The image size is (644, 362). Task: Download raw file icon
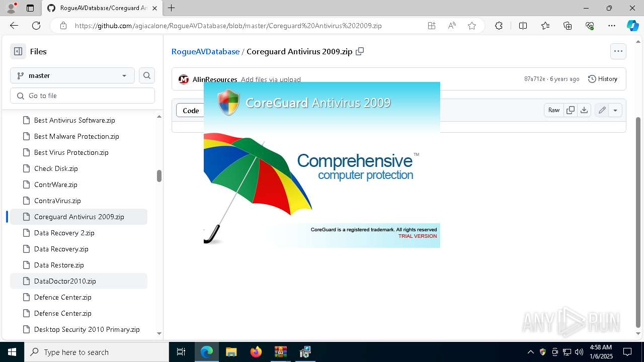[x=584, y=110]
